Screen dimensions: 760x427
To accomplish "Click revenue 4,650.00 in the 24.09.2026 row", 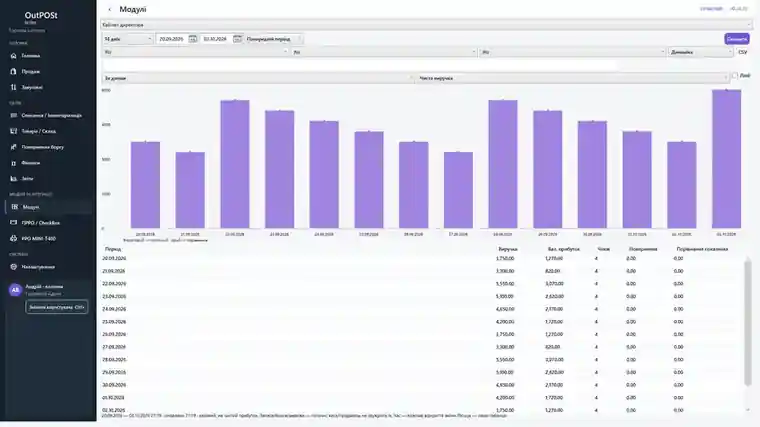I will pyautogui.click(x=505, y=309).
